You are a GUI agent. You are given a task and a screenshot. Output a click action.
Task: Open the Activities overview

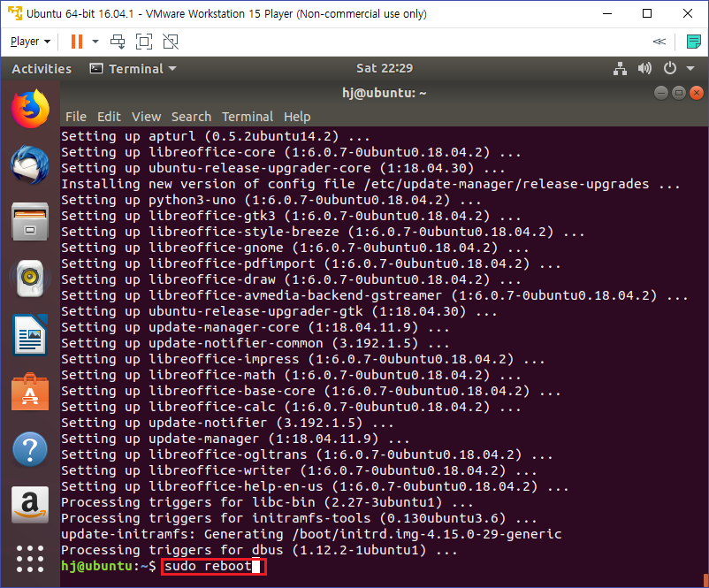(x=42, y=69)
